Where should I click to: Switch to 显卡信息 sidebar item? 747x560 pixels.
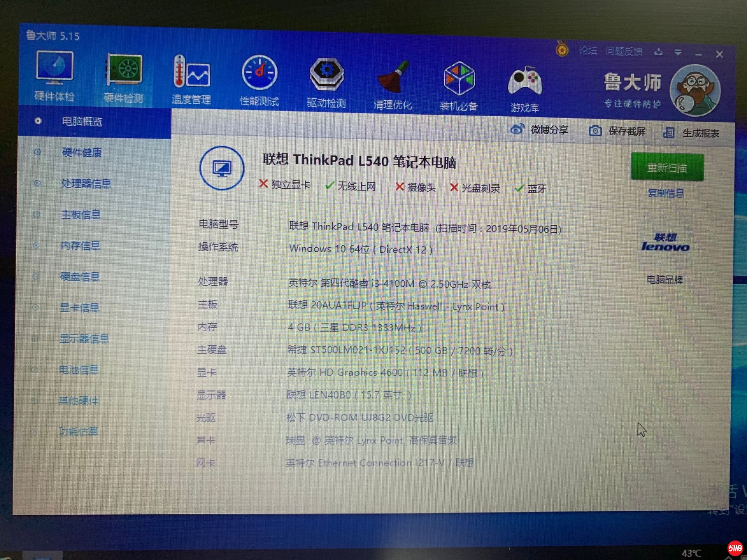coord(79,308)
